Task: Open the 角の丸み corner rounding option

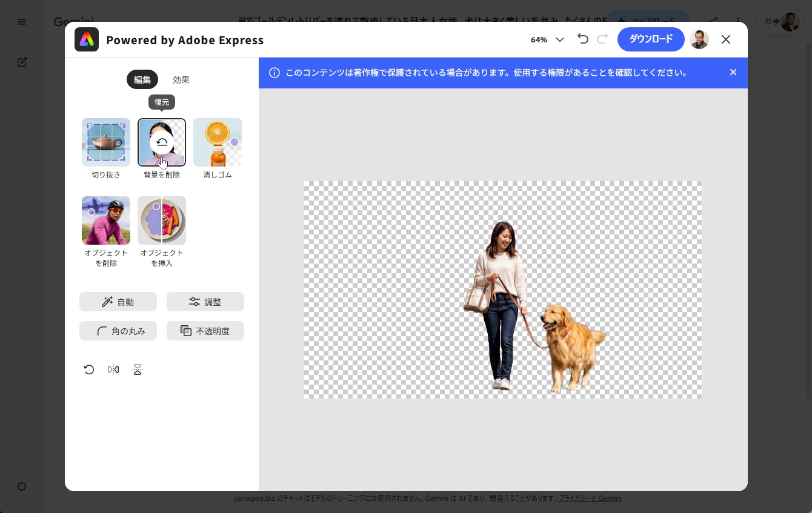Action: [118, 331]
